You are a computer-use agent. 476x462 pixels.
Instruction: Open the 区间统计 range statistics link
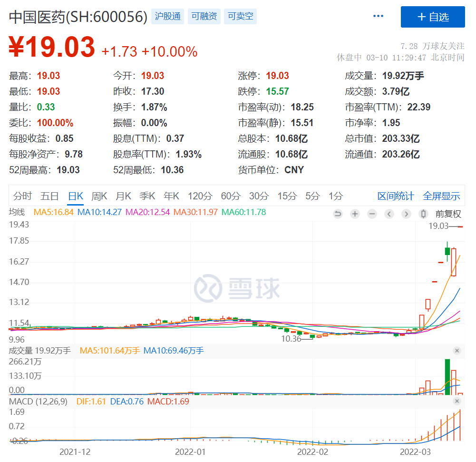(x=396, y=196)
